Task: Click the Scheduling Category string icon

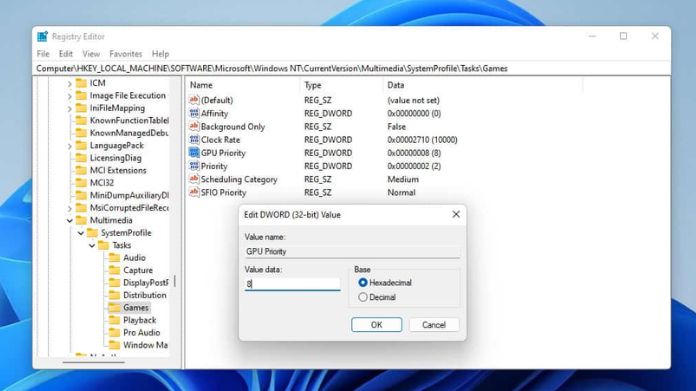Action: 194,179
